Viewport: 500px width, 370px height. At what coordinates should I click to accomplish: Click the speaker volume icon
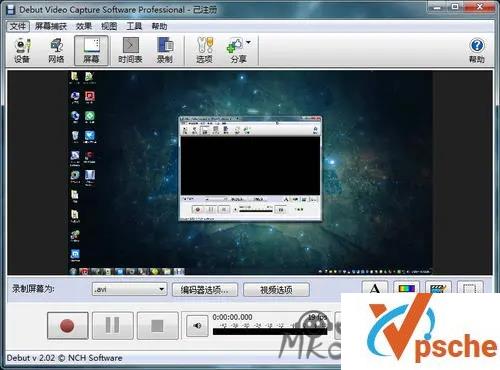pos(197,325)
